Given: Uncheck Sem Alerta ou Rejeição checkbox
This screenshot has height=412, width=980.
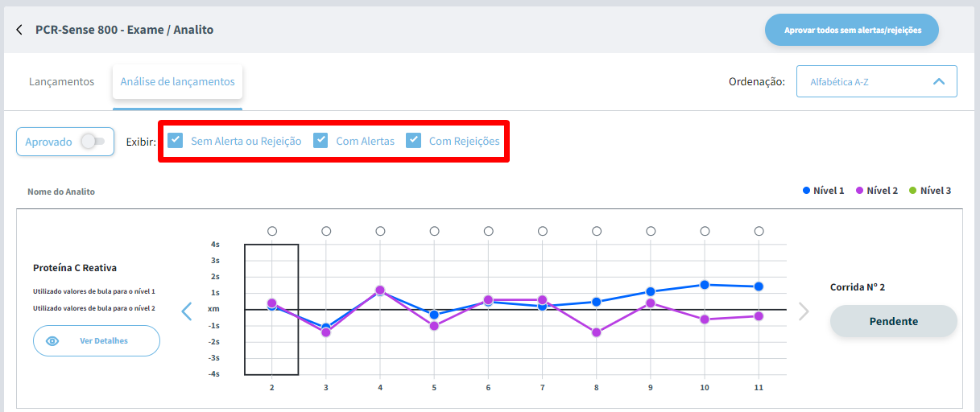Looking at the screenshot, I should click(175, 140).
